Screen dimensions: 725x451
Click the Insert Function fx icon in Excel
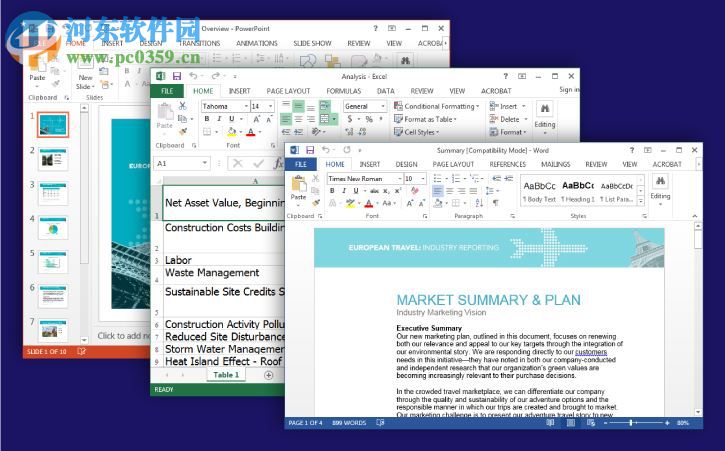tap(278, 163)
